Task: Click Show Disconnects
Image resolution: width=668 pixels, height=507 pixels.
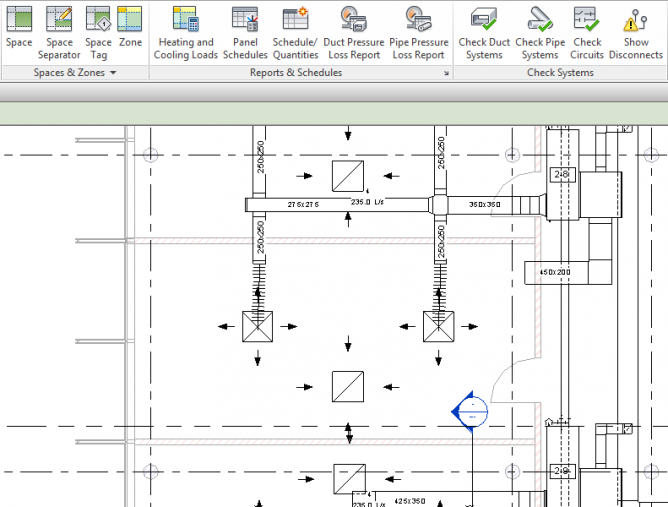Action: (636, 33)
